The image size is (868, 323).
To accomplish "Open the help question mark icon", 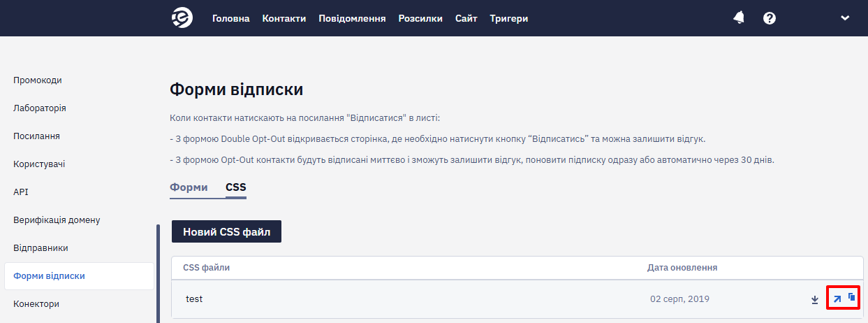I will tap(770, 18).
